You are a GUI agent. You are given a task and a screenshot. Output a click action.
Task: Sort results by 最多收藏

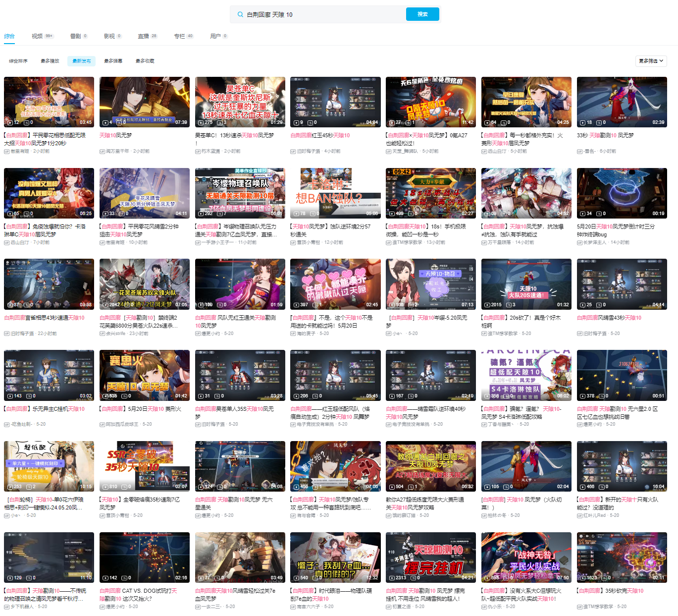point(145,61)
